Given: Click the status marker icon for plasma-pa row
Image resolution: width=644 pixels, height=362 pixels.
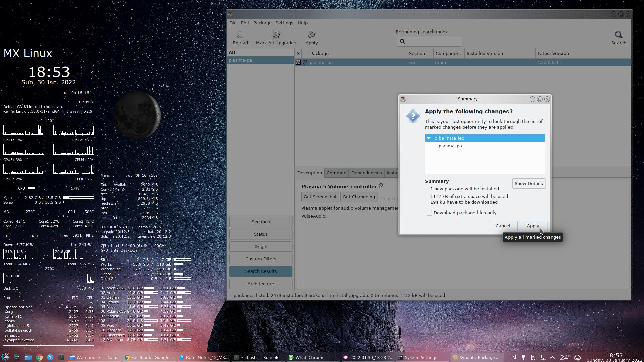Looking at the screenshot, I should coord(298,62).
